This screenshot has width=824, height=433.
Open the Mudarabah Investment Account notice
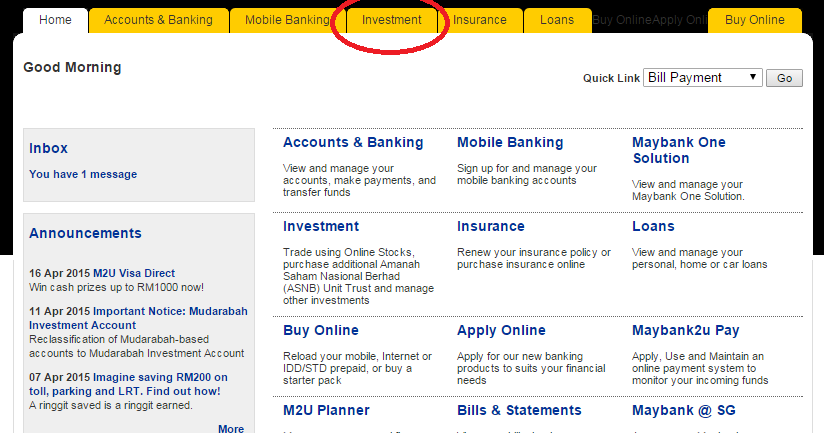click(138, 318)
